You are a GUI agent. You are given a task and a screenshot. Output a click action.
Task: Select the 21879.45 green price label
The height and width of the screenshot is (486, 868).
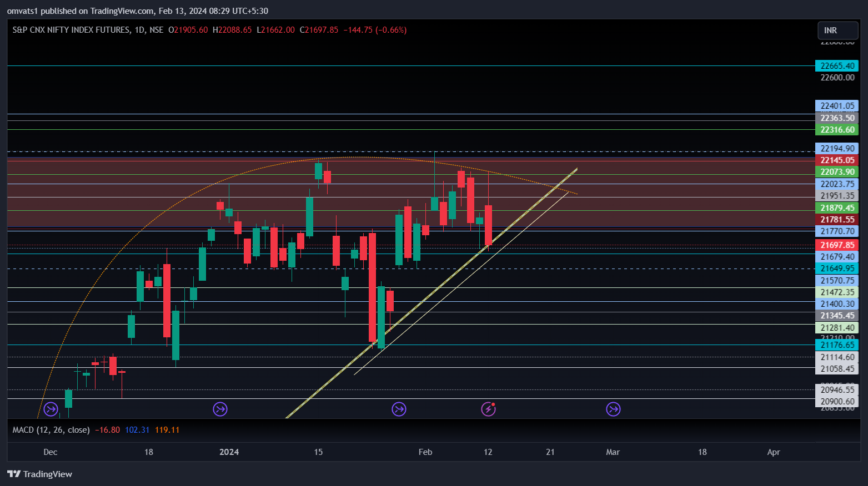click(836, 208)
